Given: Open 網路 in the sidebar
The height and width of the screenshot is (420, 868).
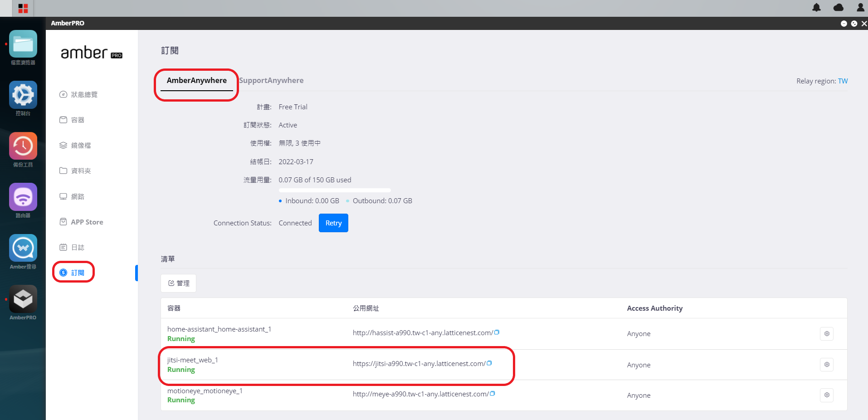Looking at the screenshot, I should coord(72,196).
